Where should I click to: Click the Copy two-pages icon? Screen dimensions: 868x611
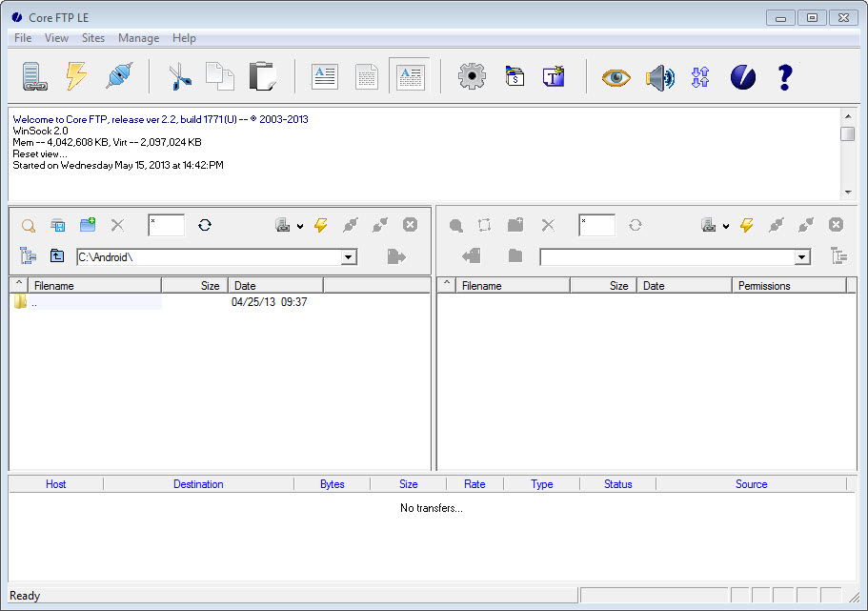220,76
